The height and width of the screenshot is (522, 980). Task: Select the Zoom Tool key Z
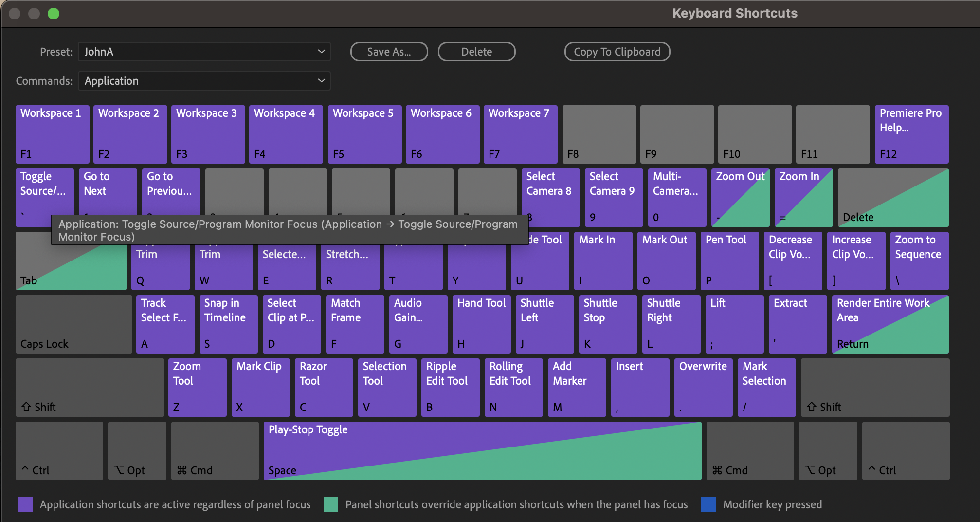click(x=197, y=388)
